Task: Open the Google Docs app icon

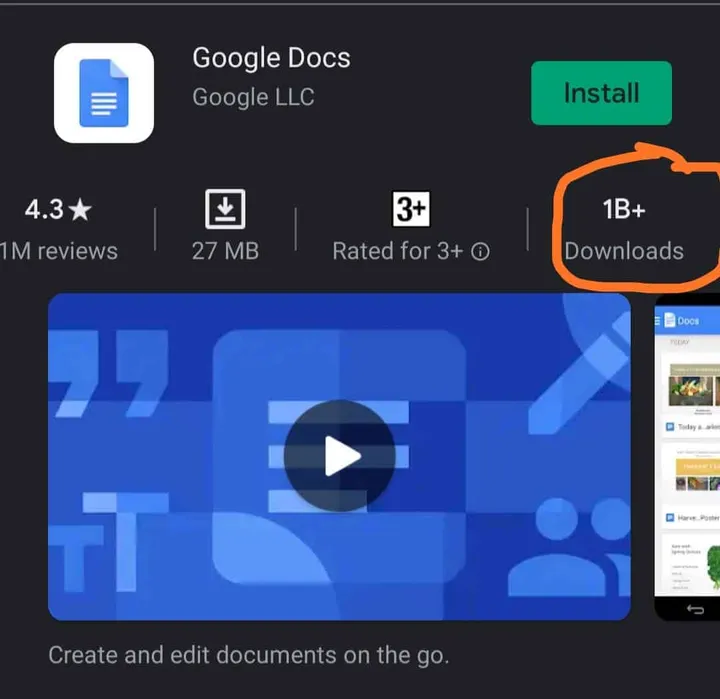Action: (x=104, y=93)
